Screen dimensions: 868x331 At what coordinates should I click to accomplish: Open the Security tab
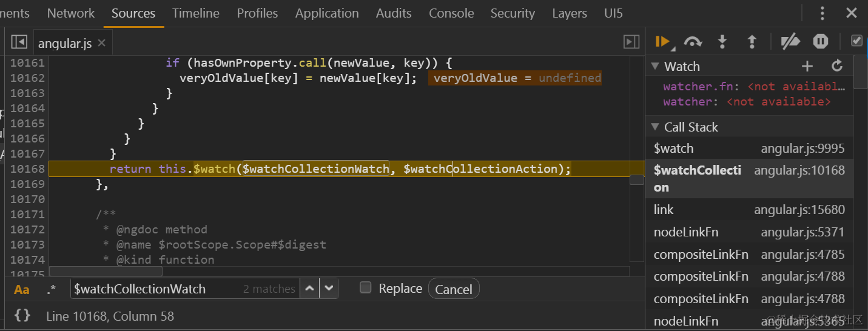513,13
